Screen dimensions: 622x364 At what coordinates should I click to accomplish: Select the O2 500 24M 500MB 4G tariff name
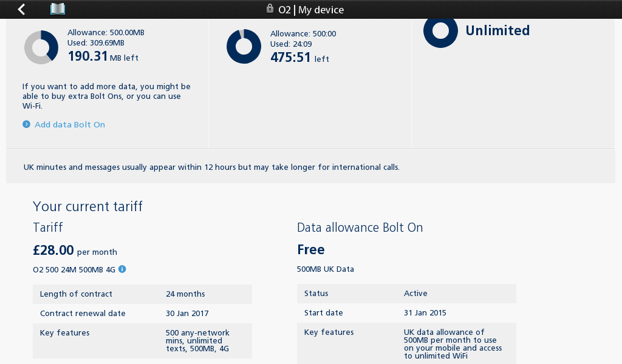[72, 269]
